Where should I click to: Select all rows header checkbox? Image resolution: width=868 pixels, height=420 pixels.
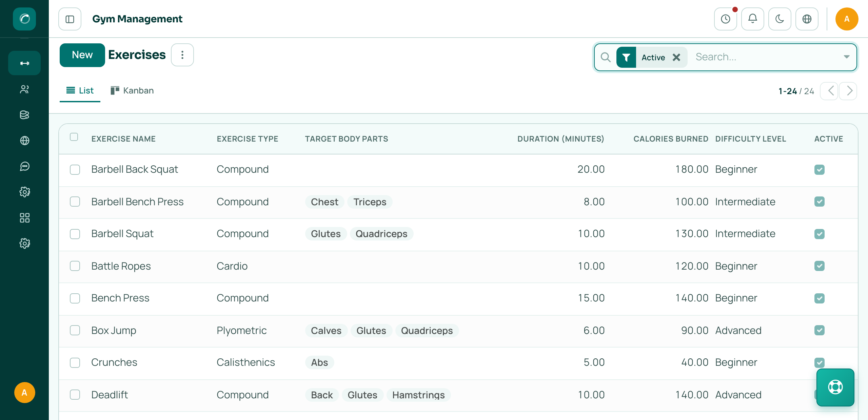point(74,137)
